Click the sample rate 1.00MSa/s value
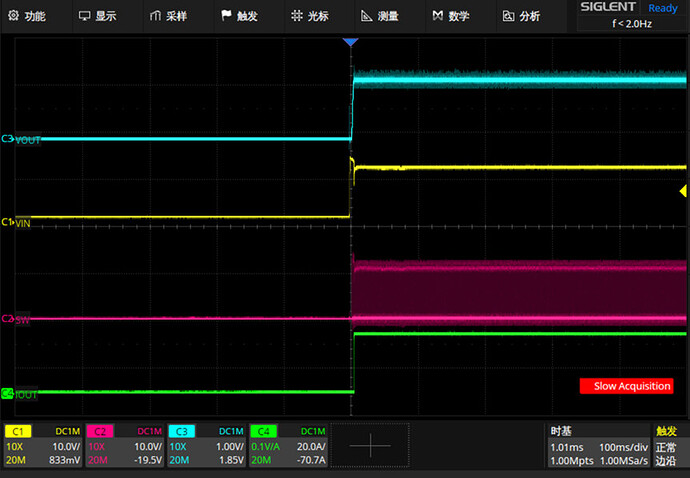 [x=624, y=460]
